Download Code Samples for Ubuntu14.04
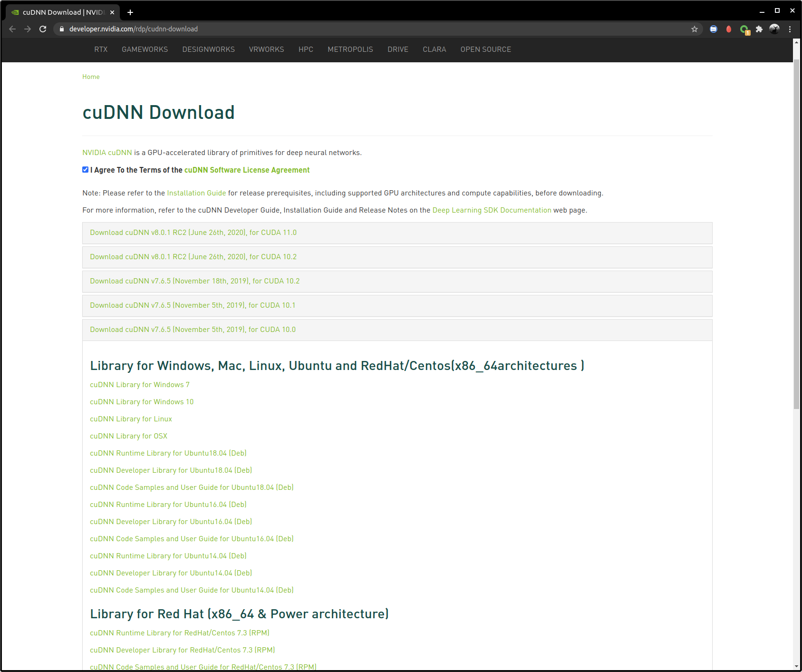Screen dimensions: 802x672 coord(192,590)
